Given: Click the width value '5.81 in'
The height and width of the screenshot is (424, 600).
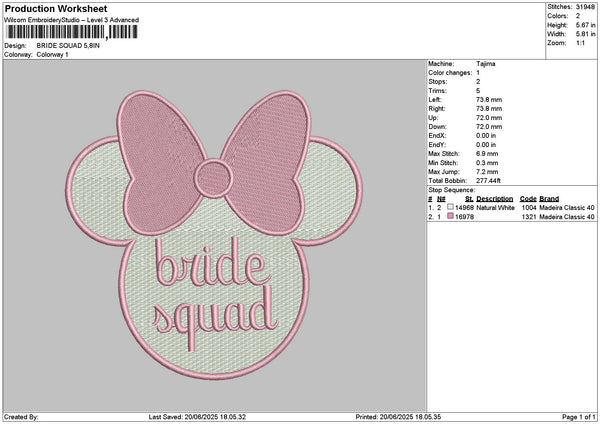Looking at the screenshot, I should [x=585, y=34].
